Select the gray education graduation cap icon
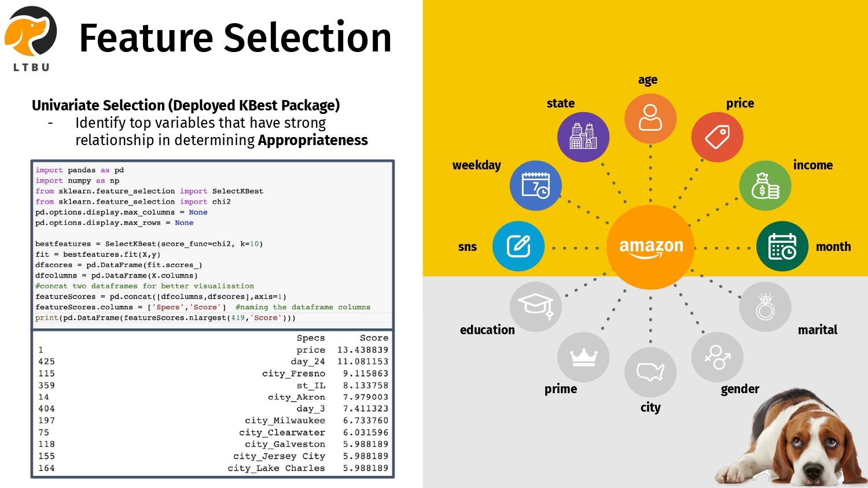Screen dimensions: 868x488 535,306
